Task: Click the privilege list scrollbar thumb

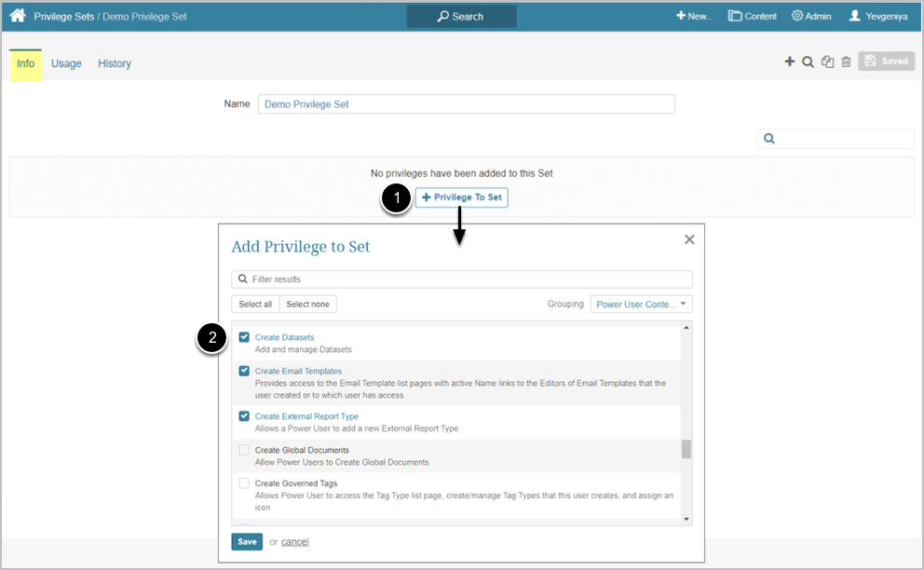Action: (686, 449)
